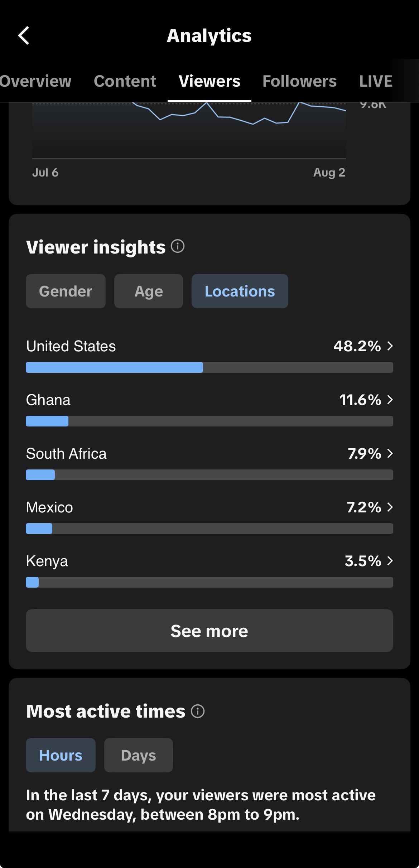The width and height of the screenshot is (419, 868).
Task: Select the Locations filter chip
Action: pos(240,291)
